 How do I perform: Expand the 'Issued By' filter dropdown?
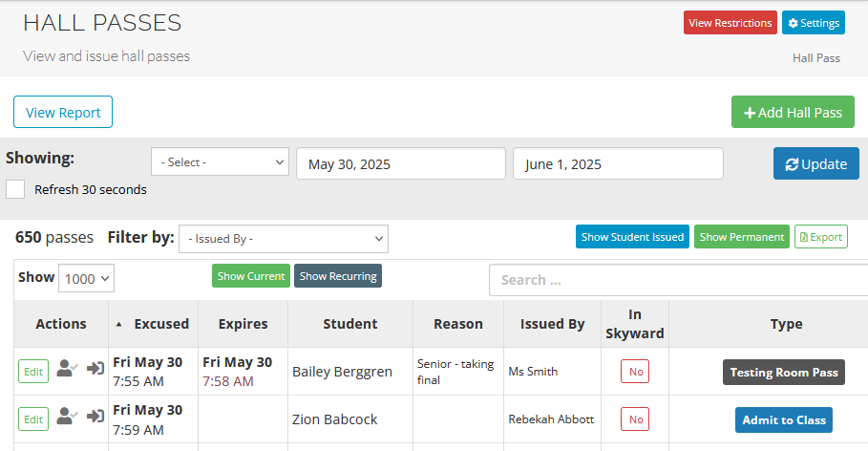283,239
